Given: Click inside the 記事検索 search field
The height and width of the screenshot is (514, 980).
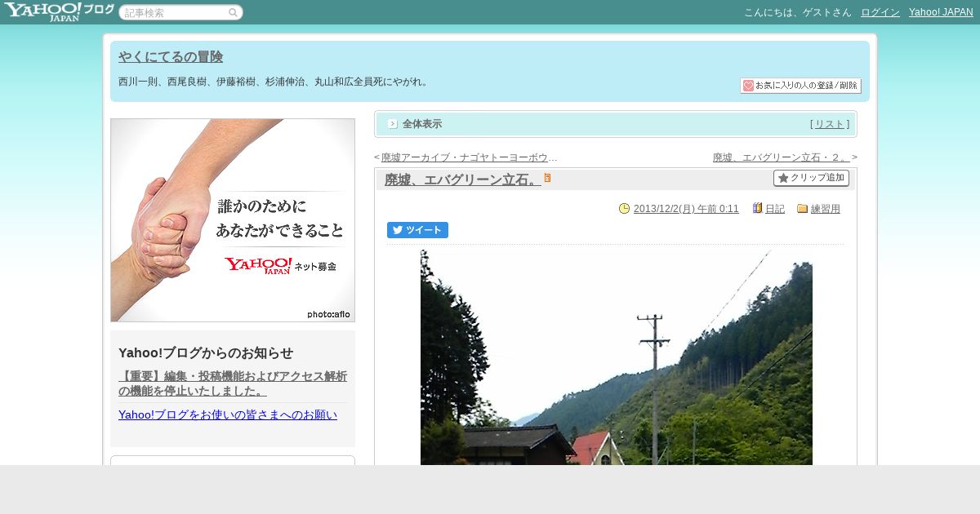Looking at the screenshot, I should point(175,12).
